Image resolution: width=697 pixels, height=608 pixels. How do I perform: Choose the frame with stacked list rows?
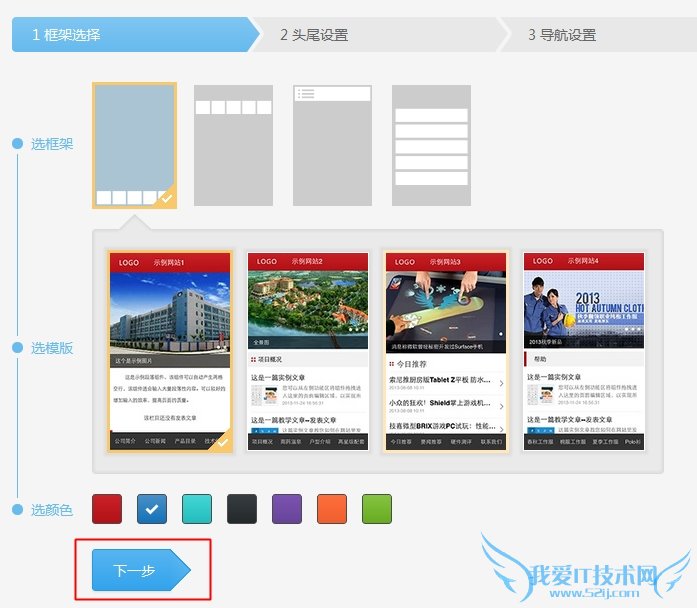[x=431, y=145]
